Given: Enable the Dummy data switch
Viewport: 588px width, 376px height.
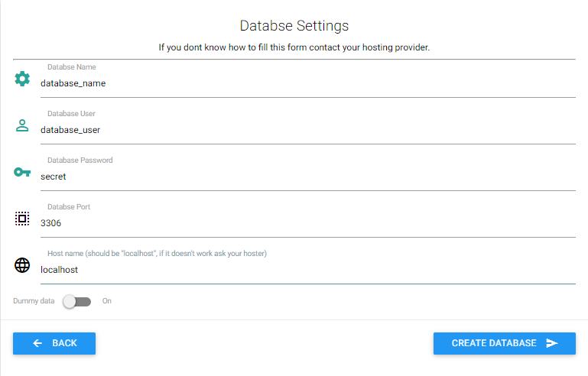Looking at the screenshot, I should (x=77, y=301).
